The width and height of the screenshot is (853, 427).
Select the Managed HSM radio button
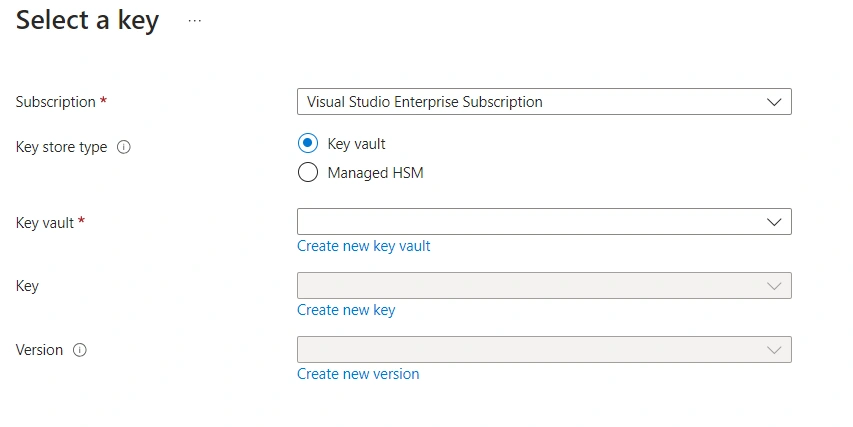point(308,172)
